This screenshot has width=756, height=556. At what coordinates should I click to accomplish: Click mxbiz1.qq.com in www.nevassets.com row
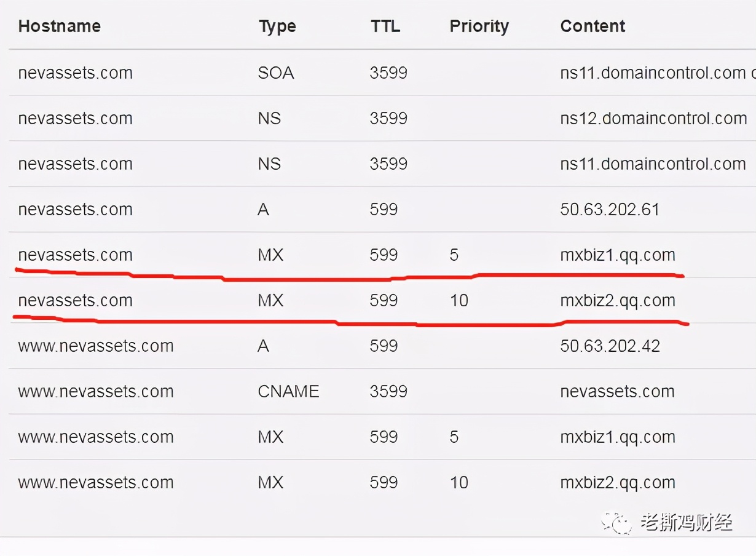point(618,437)
